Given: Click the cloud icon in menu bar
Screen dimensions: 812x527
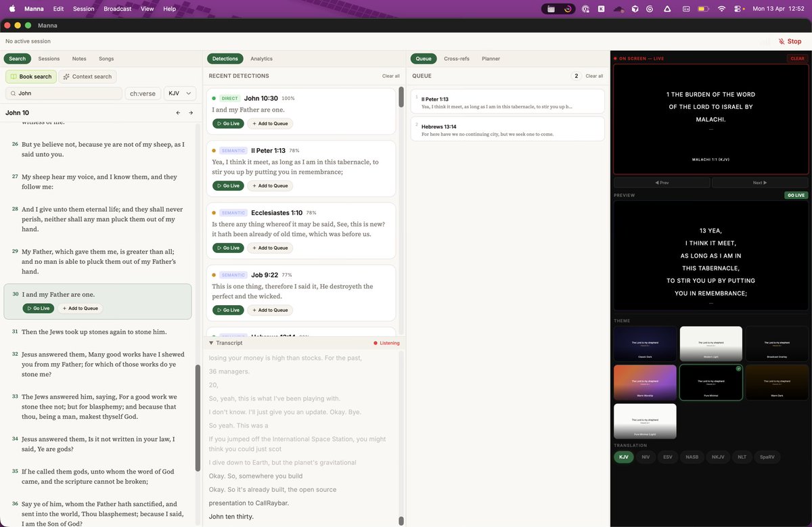Looking at the screenshot, I should [618, 9].
